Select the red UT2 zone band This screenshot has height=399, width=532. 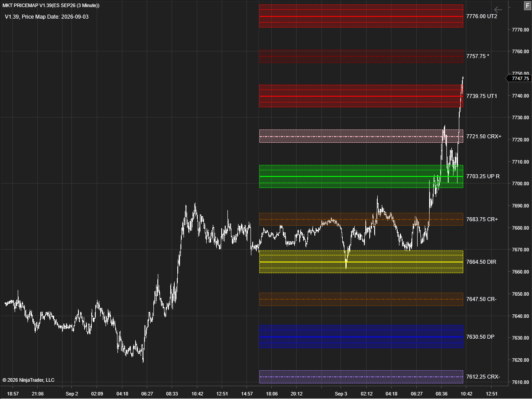point(361,16)
